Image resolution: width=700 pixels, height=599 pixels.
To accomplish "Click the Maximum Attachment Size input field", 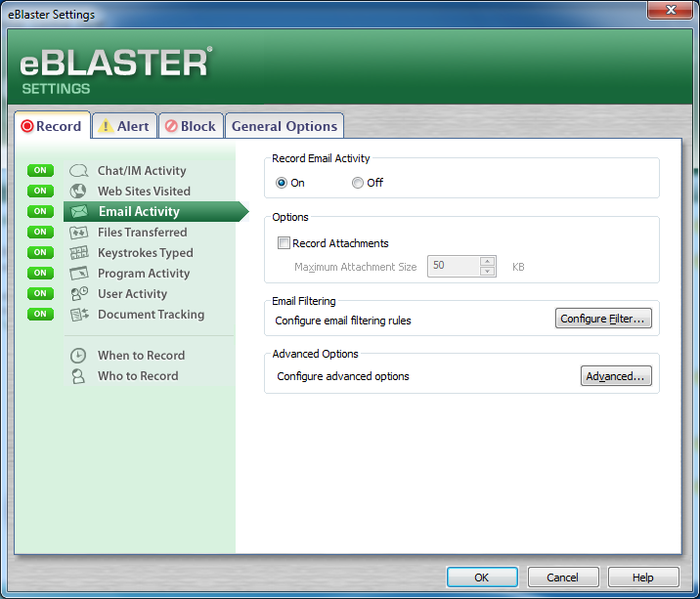I will (x=453, y=266).
